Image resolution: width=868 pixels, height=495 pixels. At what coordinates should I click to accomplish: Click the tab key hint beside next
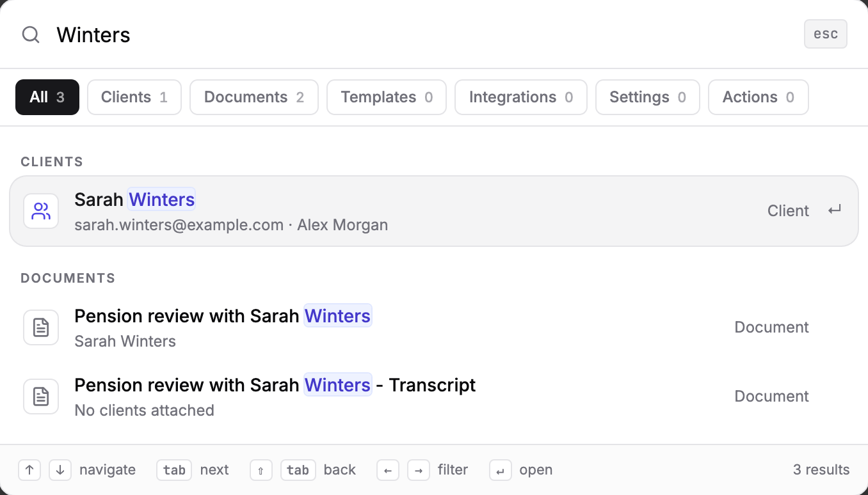[x=174, y=470]
